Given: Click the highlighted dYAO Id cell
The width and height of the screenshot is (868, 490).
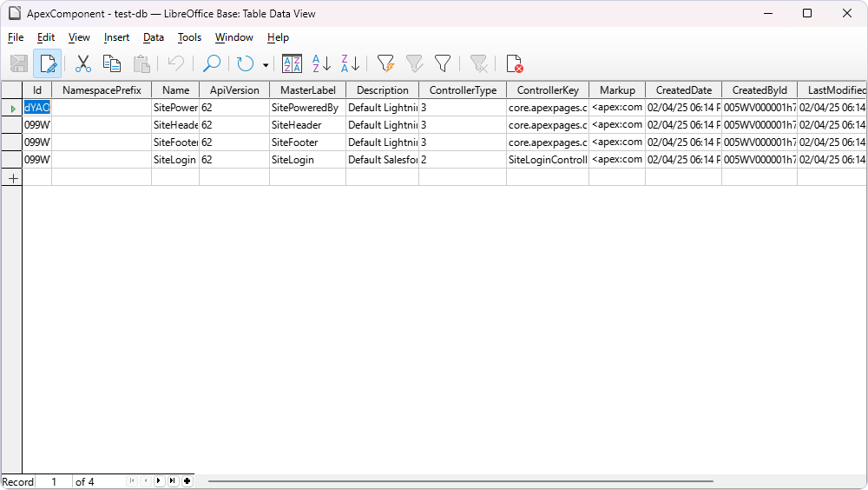Looking at the screenshot, I should (x=37, y=108).
